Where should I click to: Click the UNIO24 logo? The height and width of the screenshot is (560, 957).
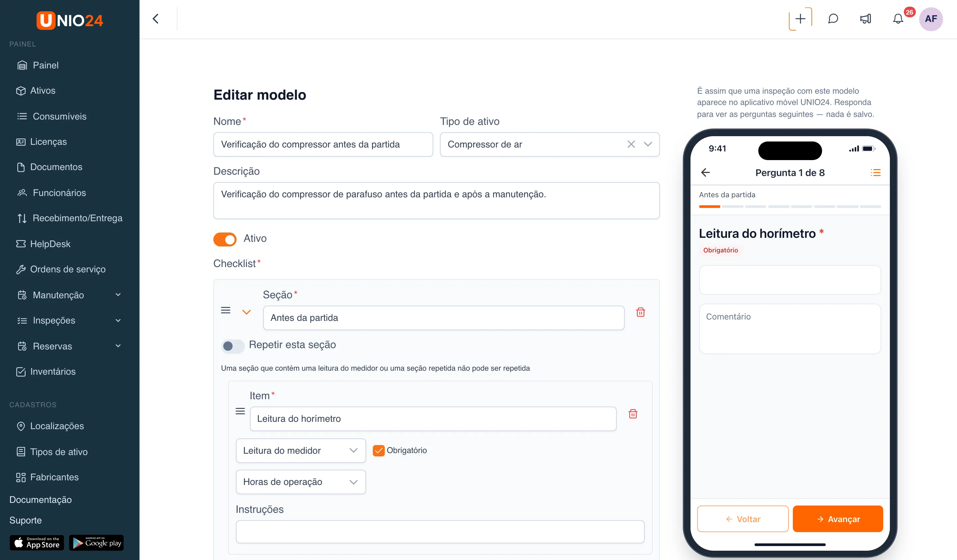69,20
